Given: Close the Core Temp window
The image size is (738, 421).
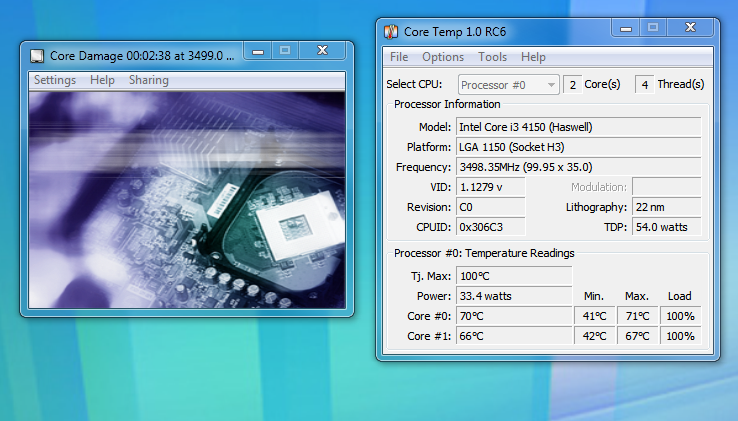Looking at the screenshot, I should pos(690,27).
